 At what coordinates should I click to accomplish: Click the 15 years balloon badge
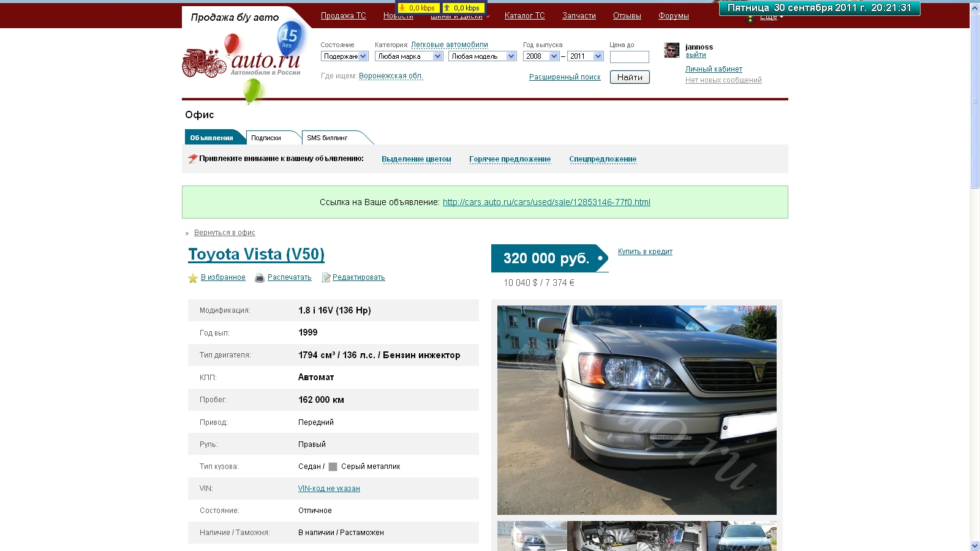[x=289, y=37]
